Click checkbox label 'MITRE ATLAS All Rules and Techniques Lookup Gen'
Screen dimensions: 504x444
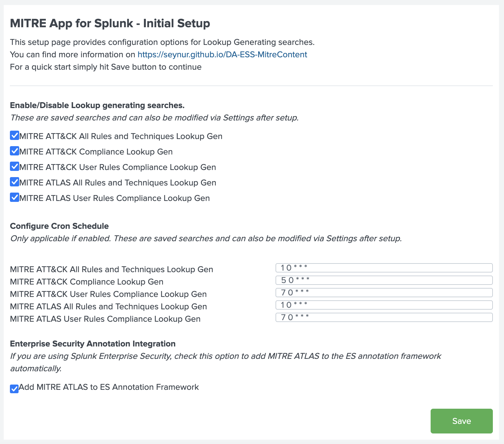(118, 183)
